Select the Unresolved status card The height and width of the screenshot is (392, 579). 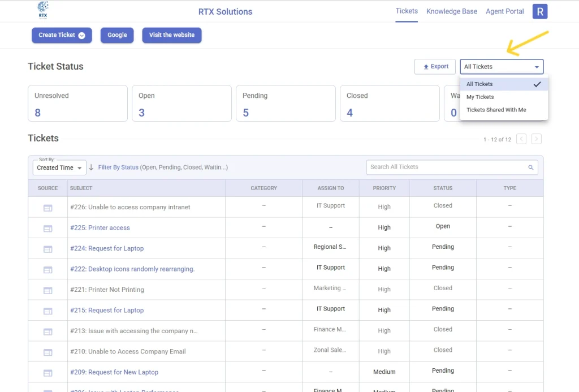[x=77, y=104]
